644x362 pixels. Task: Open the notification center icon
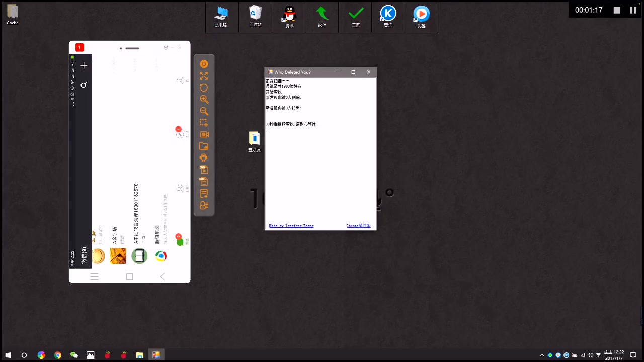(633, 355)
